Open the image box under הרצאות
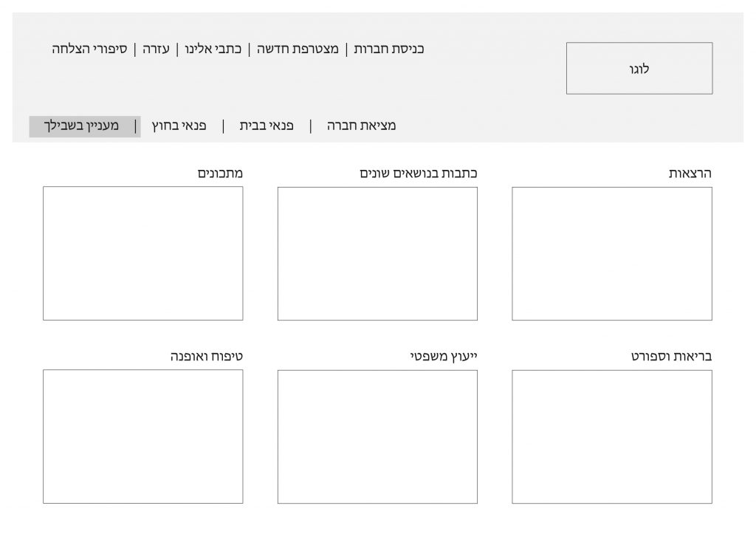The image size is (756, 548). 612,253
